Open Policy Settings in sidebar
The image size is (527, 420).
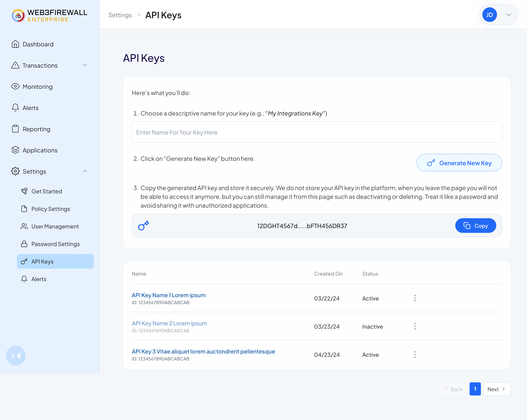click(51, 209)
